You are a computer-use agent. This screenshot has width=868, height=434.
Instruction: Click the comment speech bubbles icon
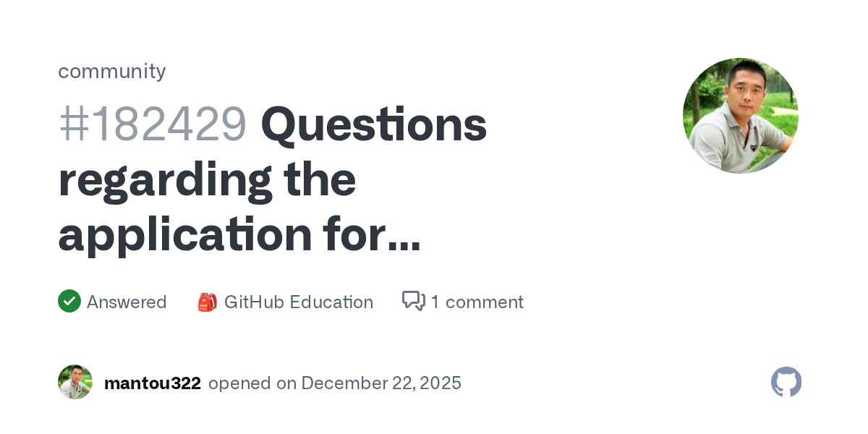[x=414, y=301]
